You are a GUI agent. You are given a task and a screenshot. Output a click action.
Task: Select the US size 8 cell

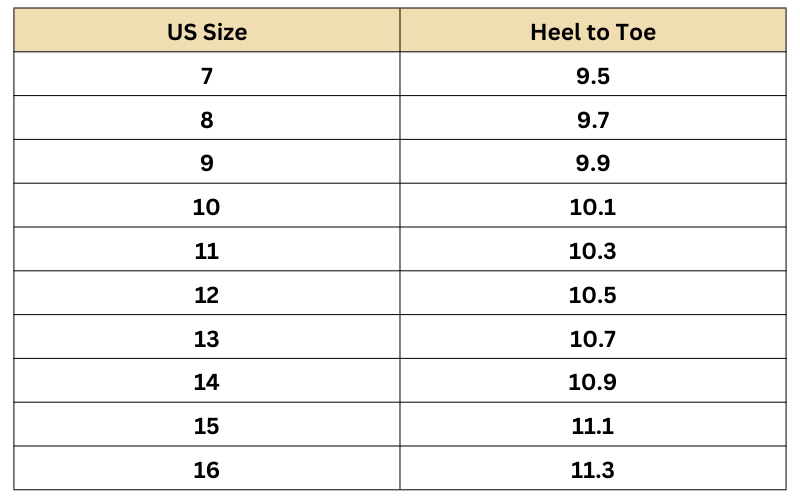pyautogui.click(x=206, y=120)
